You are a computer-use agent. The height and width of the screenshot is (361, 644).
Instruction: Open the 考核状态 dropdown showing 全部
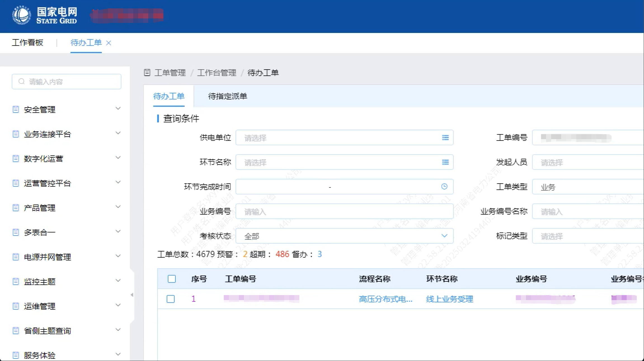click(x=344, y=236)
